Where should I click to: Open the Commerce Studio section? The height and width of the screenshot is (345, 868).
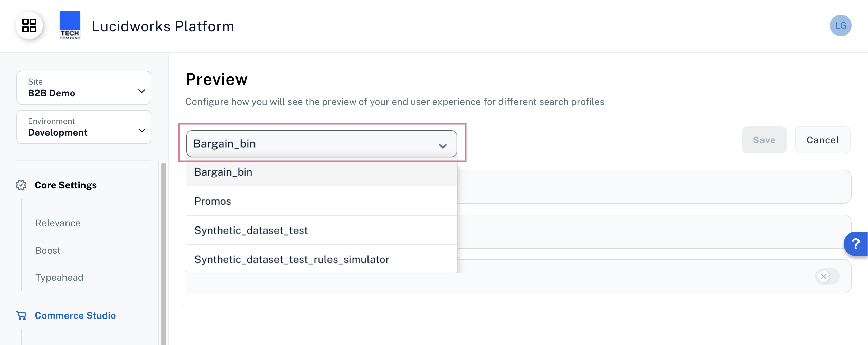[75, 315]
